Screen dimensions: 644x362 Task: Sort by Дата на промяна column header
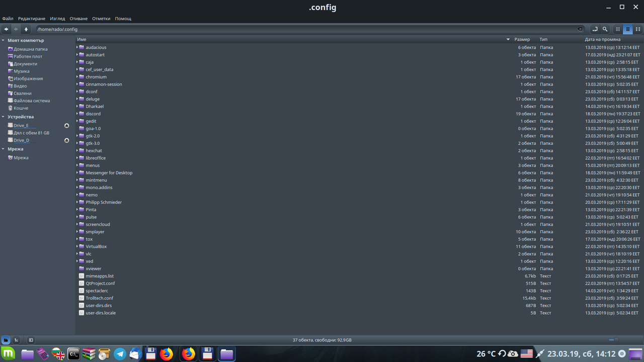click(x=612, y=39)
